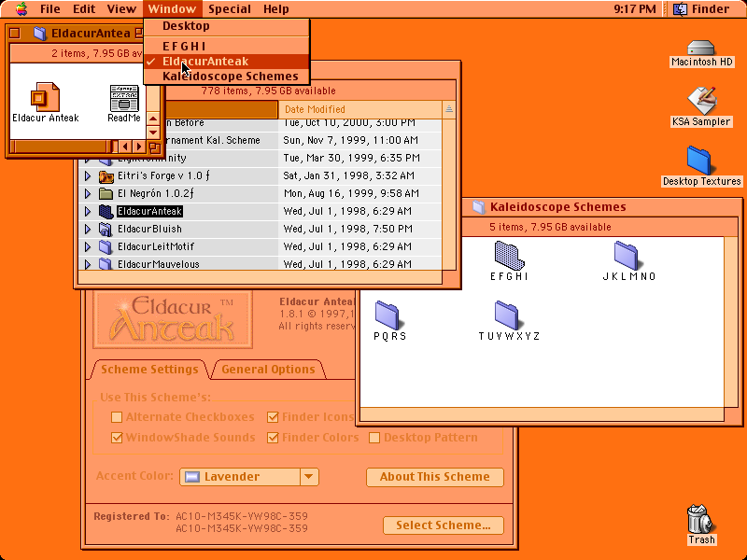The height and width of the screenshot is (560, 747).
Task: Select the ReadMe document icon
Action: (124, 98)
